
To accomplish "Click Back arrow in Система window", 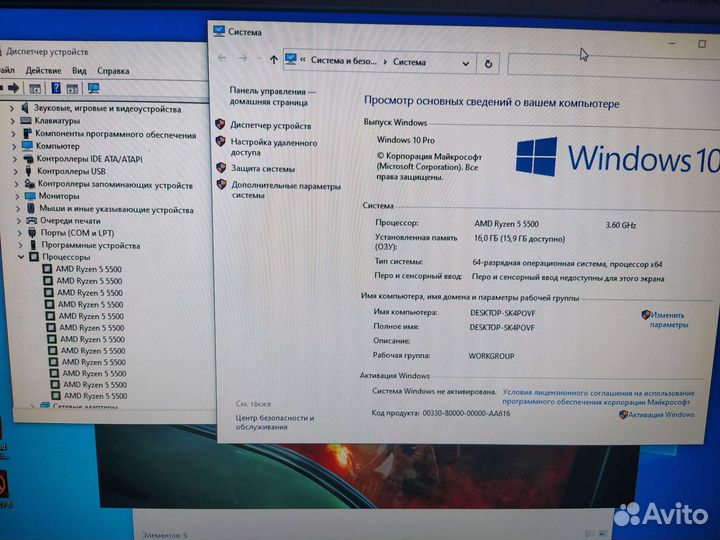I will pyautogui.click(x=222, y=57).
